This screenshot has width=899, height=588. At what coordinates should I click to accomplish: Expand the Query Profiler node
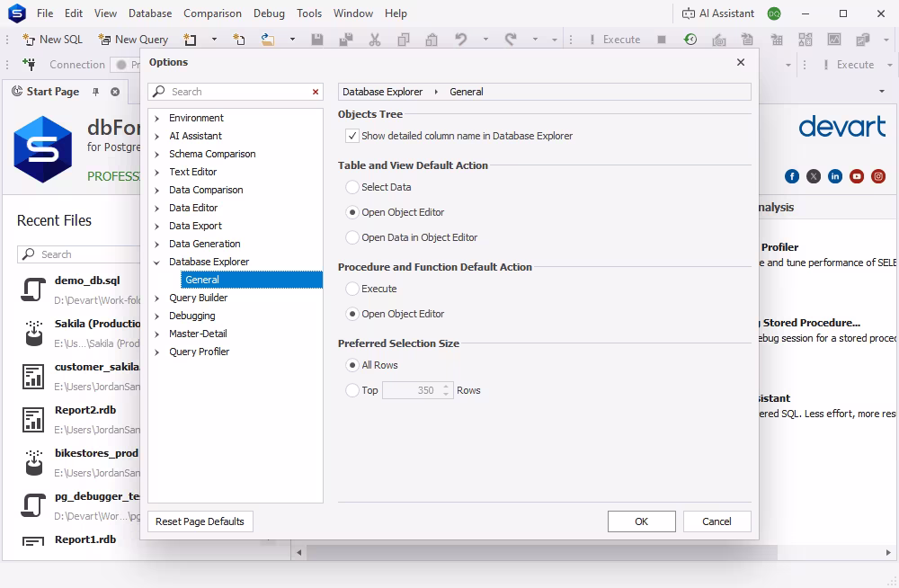[157, 352]
